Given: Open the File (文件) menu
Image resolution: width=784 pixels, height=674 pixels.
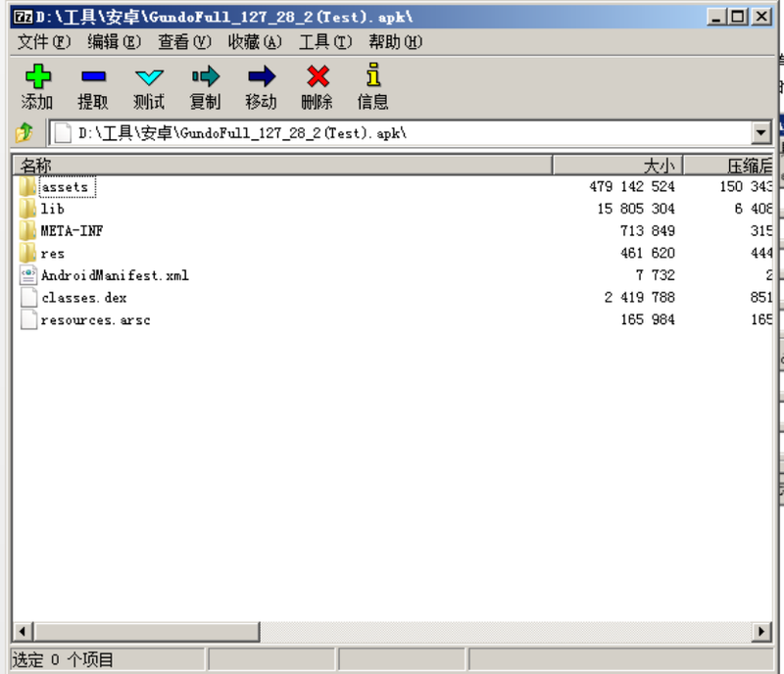Looking at the screenshot, I should (43, 41).
